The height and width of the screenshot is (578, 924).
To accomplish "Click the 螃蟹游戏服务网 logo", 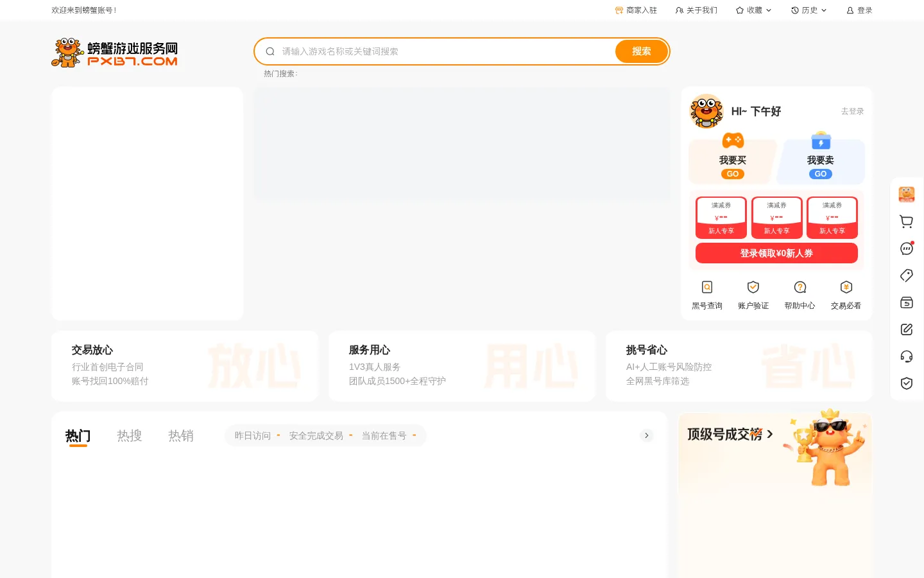I will 114,53.
